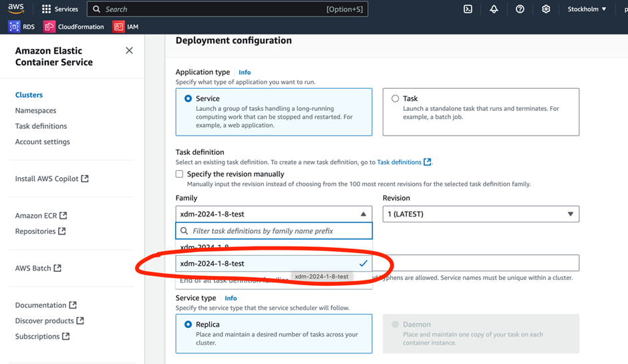
Task: Collapse the Family dropdown xdm-2024-1-8-test
Action: coord(274,214)
